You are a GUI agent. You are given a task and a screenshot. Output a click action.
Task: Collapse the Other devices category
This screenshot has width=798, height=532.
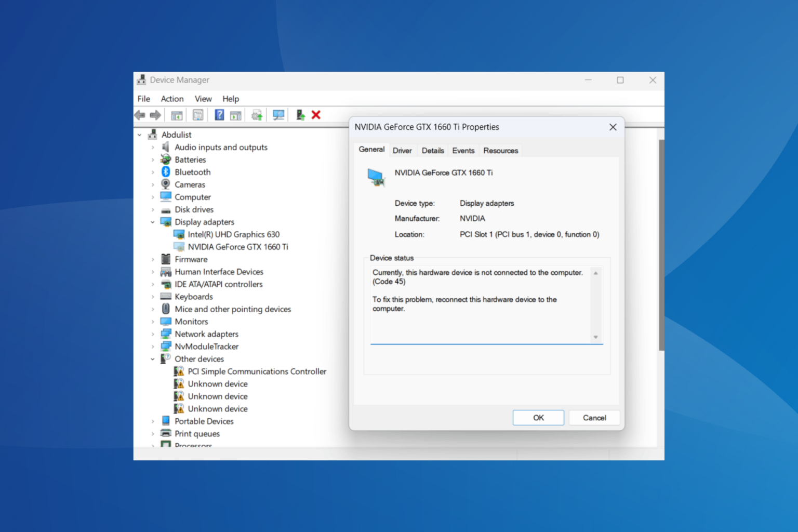coord(153,359)
